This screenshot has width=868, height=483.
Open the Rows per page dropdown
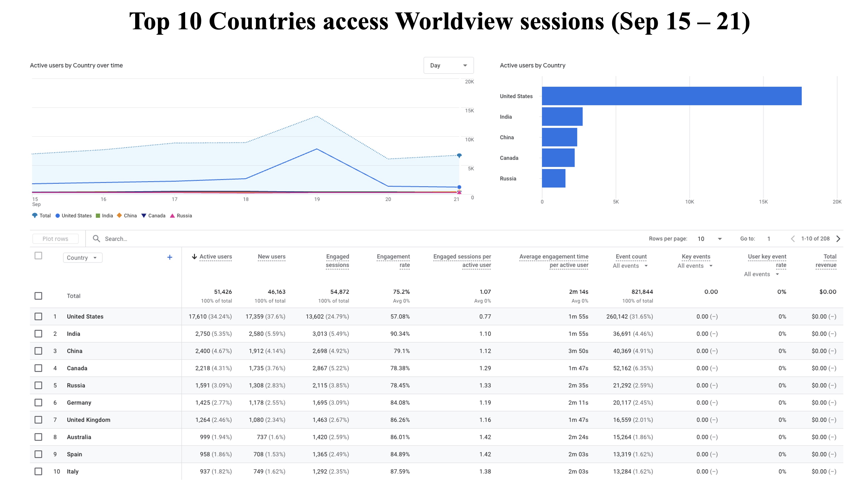point(710,239)
